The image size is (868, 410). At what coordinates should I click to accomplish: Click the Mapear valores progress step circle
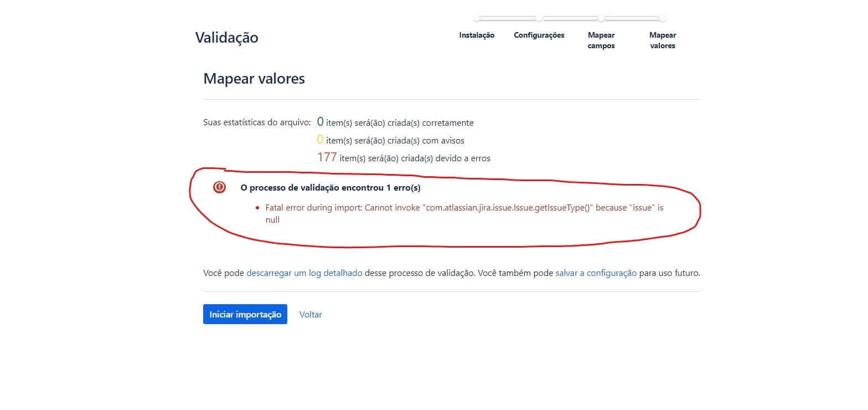pyautogui.click(x=663, y=19)
